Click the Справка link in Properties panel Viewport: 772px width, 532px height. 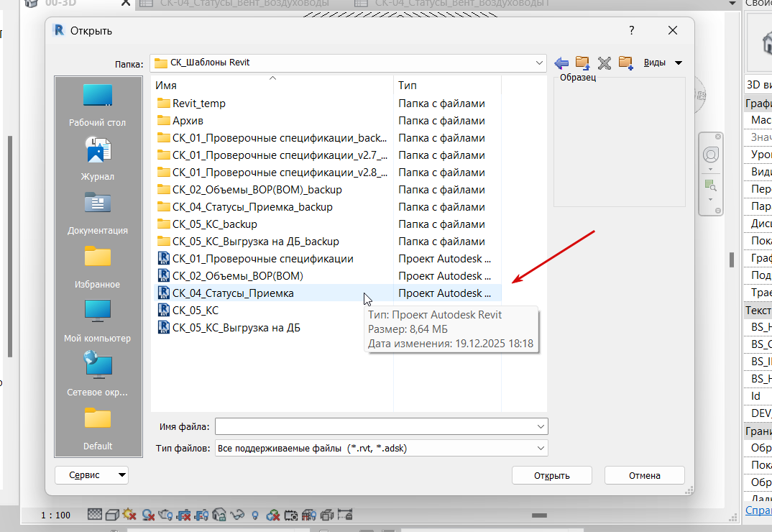[x=758, y=510]
